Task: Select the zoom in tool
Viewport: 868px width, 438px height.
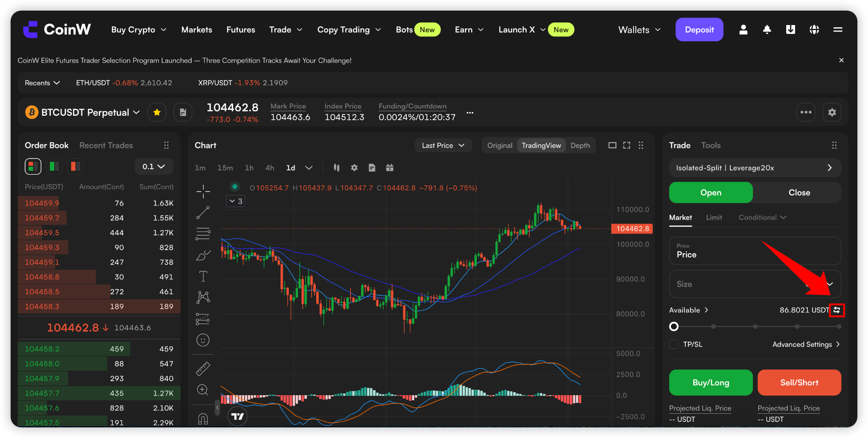Action: [203, 390]
